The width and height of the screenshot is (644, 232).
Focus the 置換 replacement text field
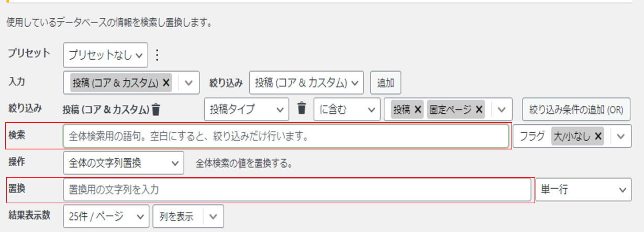(x=297, y=190)
